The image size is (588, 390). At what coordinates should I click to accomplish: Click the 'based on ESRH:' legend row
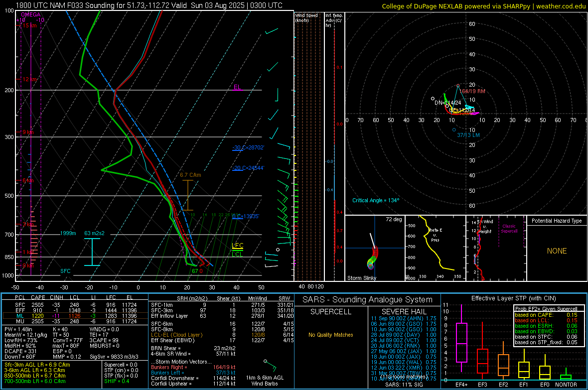(546, 326)
